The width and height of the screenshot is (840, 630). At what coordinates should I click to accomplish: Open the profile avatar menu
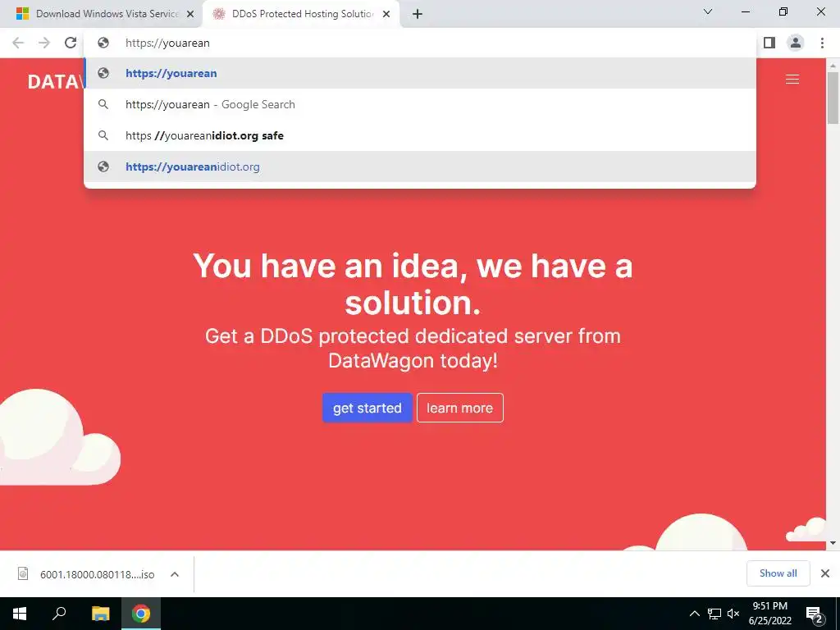click(796, 43)
